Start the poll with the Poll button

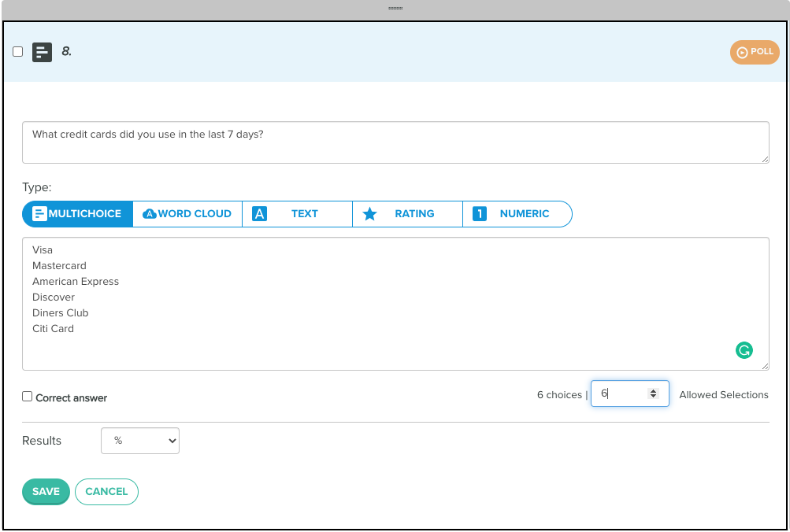pos(755,52)
